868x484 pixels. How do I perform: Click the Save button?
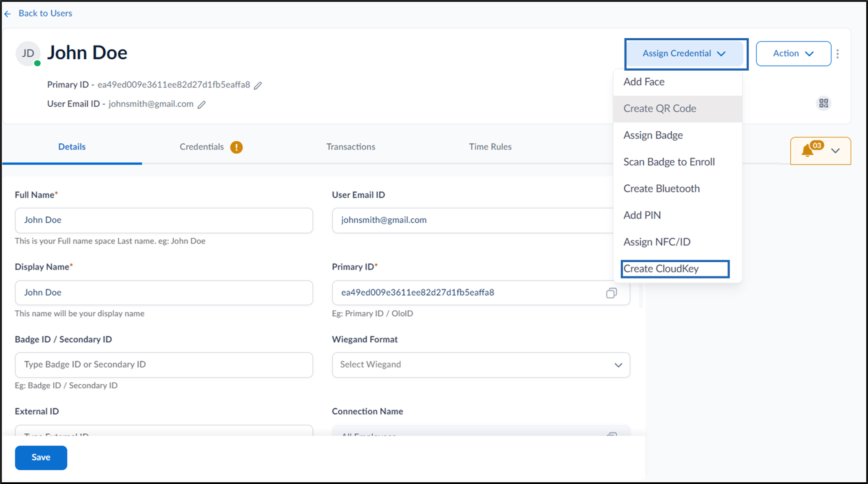[x=41, y=458]
